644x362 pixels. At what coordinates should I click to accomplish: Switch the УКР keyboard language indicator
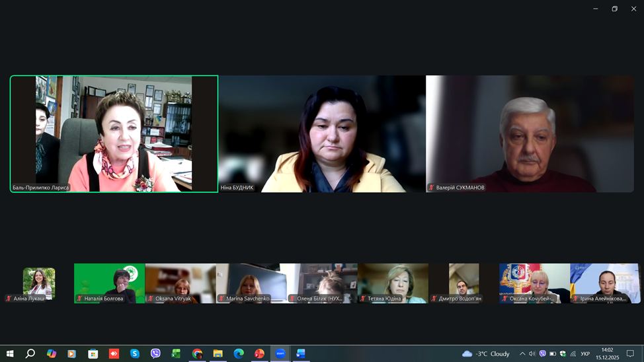[585, 354]
